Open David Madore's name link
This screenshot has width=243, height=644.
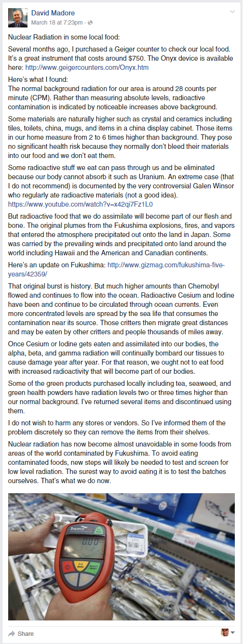(53, 13)
